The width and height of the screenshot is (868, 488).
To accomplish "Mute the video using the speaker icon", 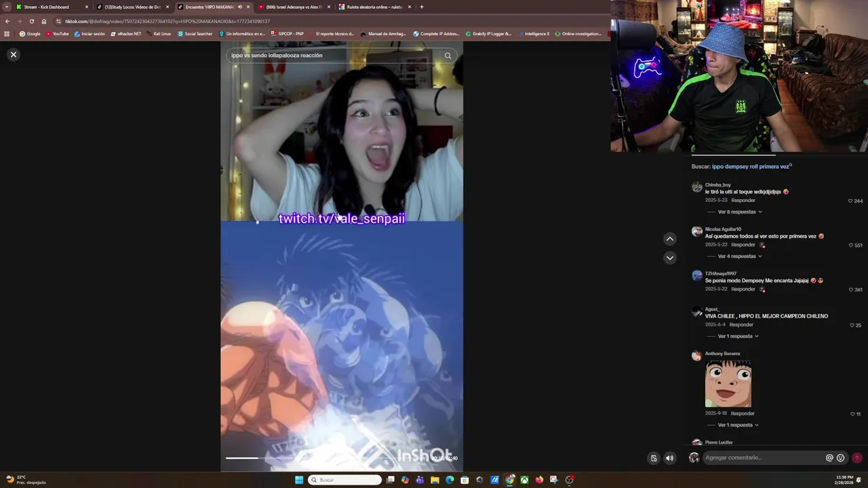I will tap(669, 458).
